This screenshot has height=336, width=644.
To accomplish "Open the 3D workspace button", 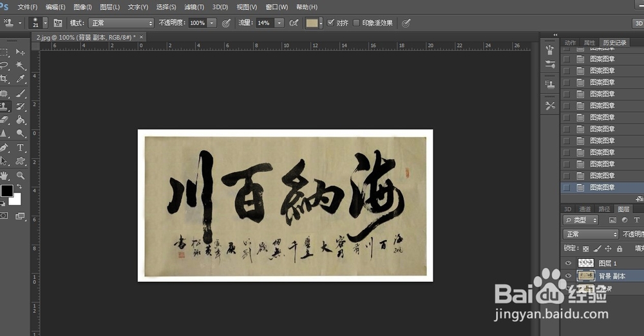I will click(x=638, y=23).
